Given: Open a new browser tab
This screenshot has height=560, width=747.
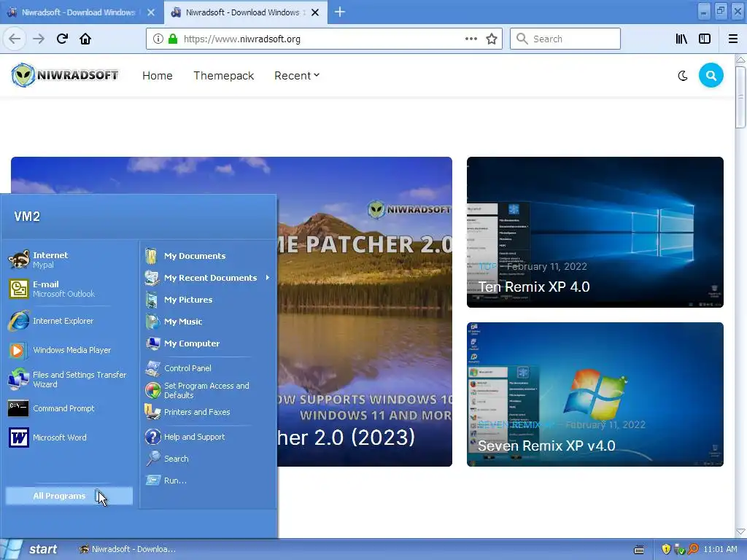Looking at the screenshot, I should click(x=340, y=12).
